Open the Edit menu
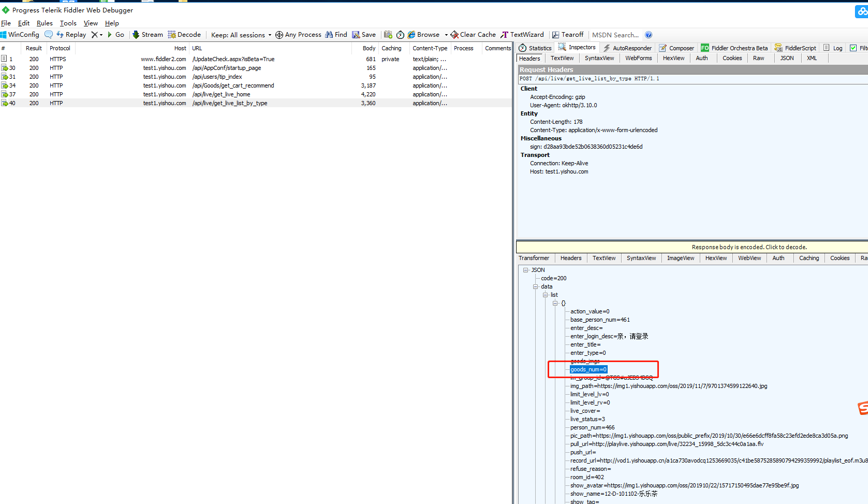The width and height of the screenshot is (868, 504). coord(24,23)
